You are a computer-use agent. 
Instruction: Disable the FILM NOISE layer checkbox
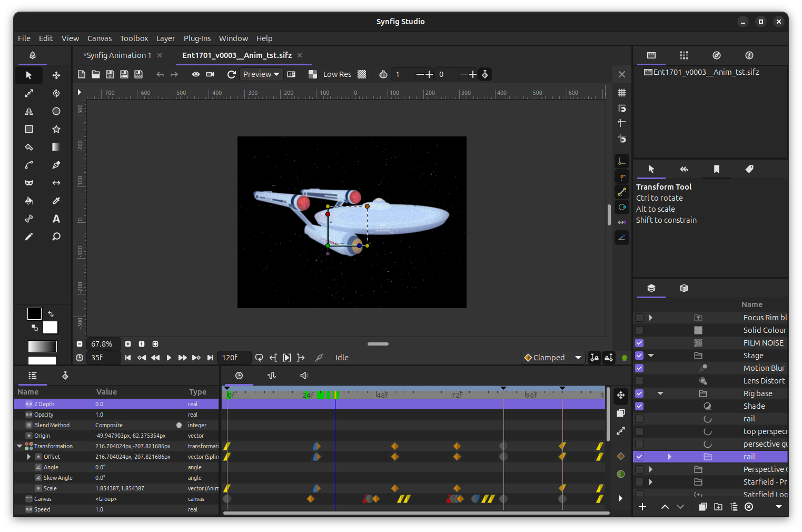pyautogui.click(x=639, y=343)
